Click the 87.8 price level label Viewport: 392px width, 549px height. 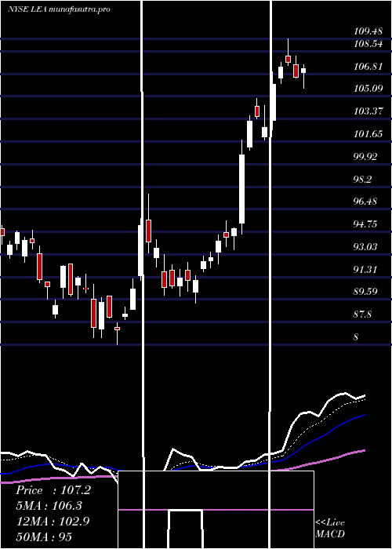click(x=363, y=314)
